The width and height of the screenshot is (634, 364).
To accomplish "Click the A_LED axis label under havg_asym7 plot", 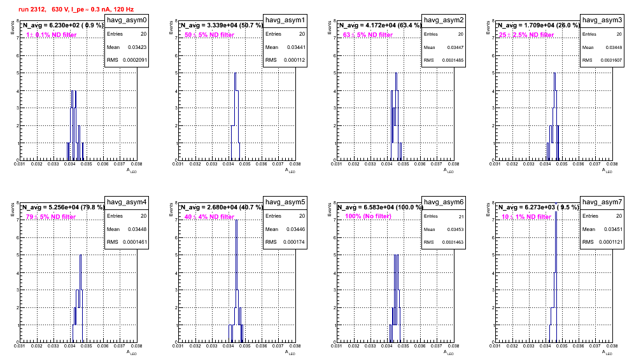I will pos(607,353).
